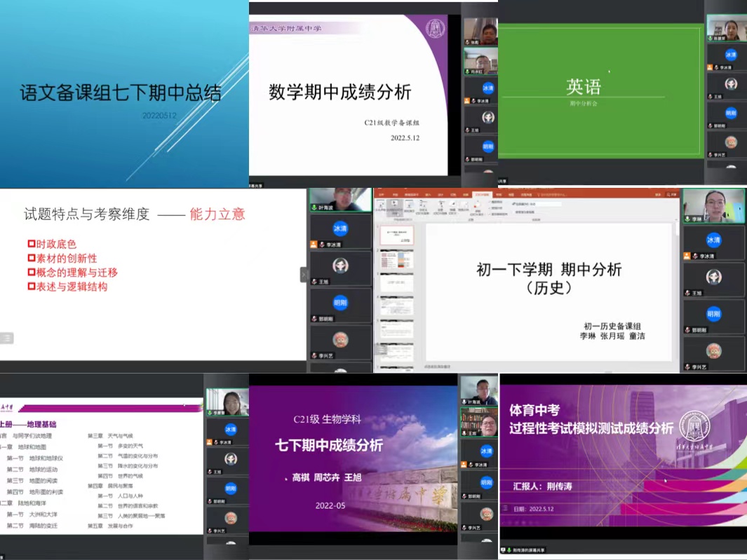747x560 pixels.
Task: Click the orange host badge by 李冰清 near history slide
Action: (687, 257)
